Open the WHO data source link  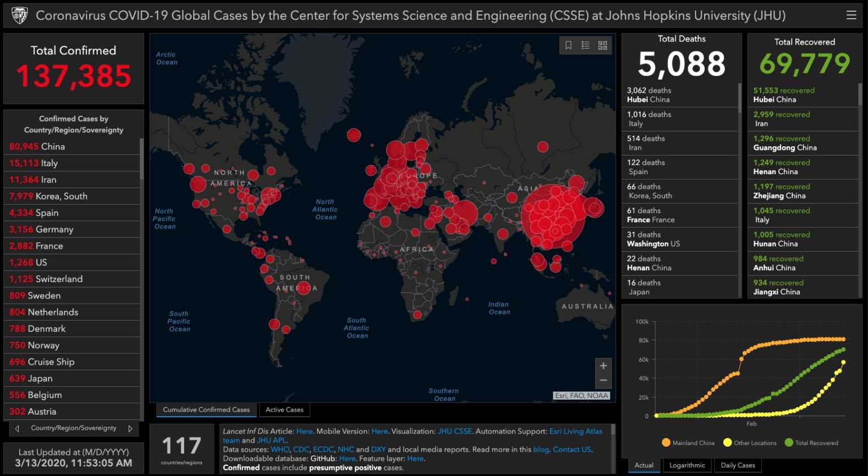point(280,449)
